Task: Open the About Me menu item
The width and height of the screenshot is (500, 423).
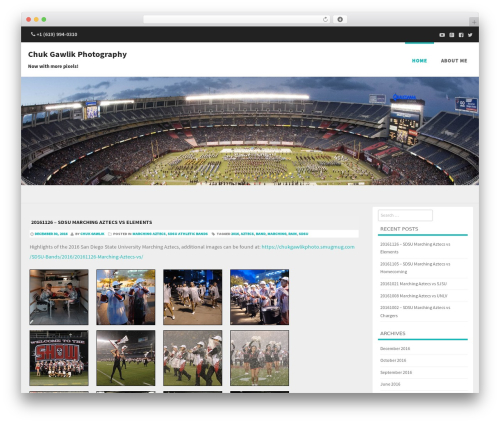Action: (454, 61)
